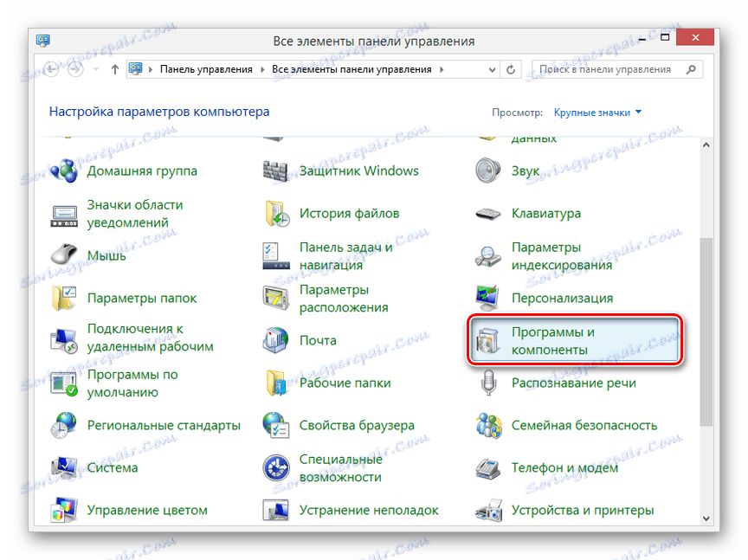Open the Параметры индексирования magnifier icon
The height and width of the screenshot is (560, 748).
click(x=488, y=256)
